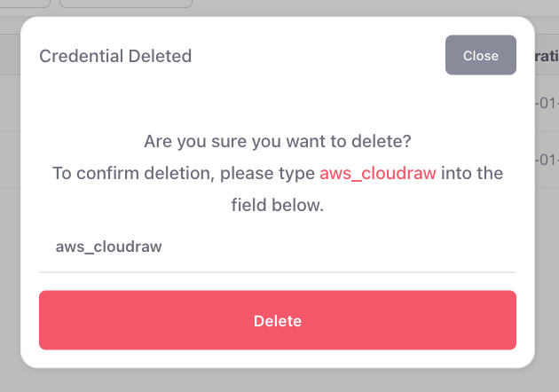Click the first dimmed table row date
Screen dimensions: 559x392
point(546,103)
